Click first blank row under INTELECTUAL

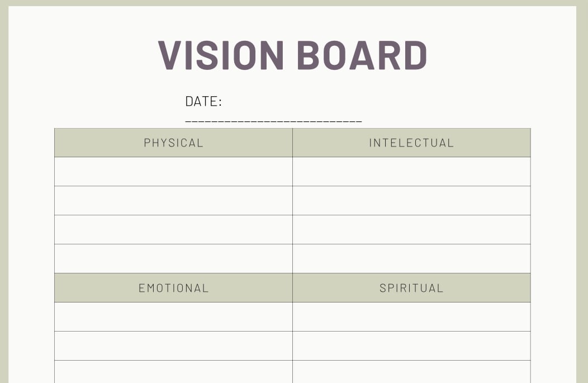point(411,172)
